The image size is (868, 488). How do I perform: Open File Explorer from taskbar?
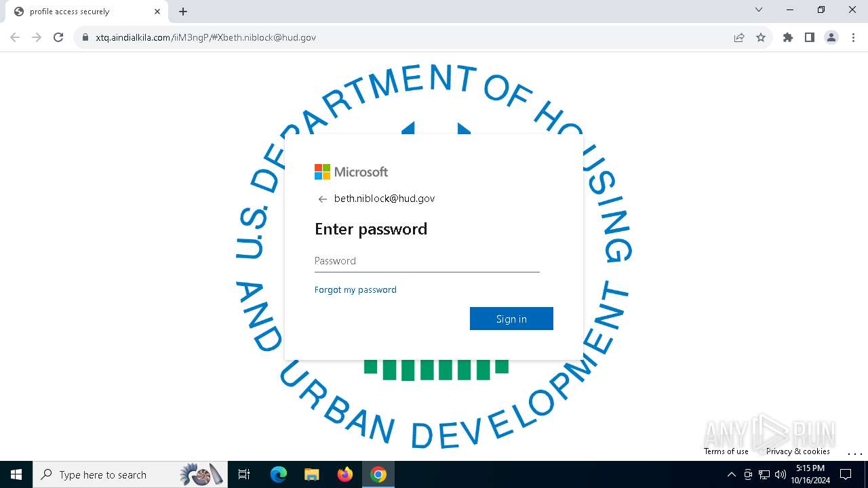pos(311,474)
